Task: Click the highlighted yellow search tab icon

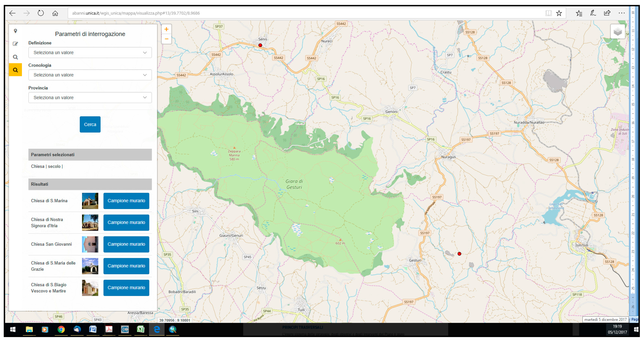Action: tap(16, 70)
